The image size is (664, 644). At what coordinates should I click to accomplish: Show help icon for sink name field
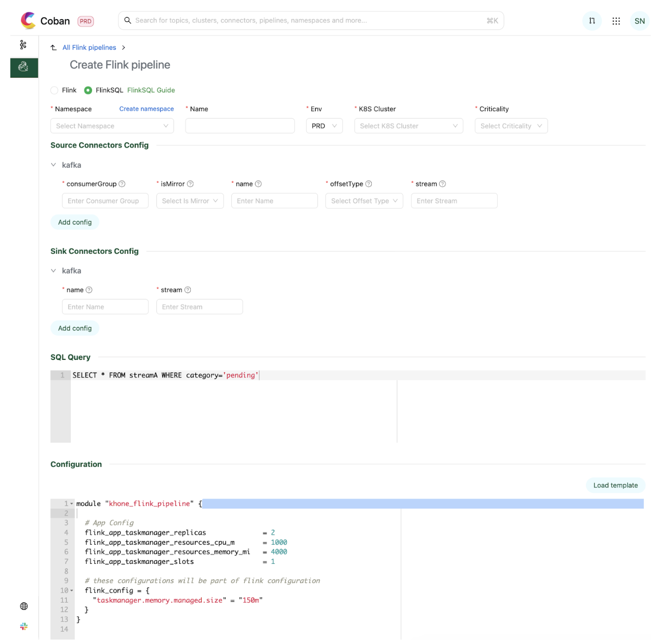89,290
